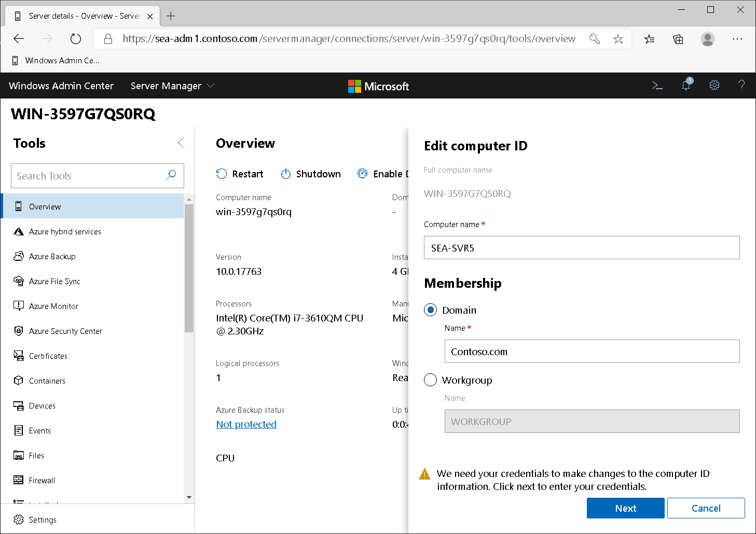The height and width of the screenshot is (534, 756).
Task: Click the version value 10.0.17763
Action: pos(239,272)
